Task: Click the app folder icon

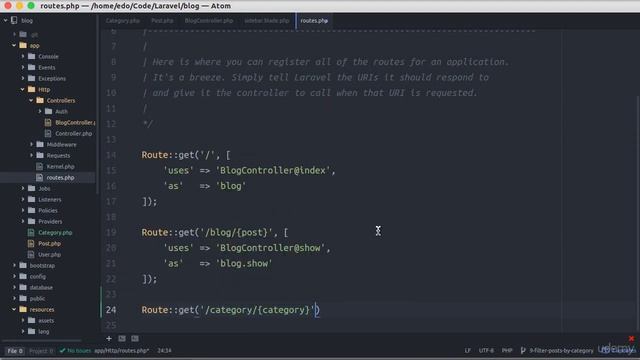Action: tap(23, 45)
